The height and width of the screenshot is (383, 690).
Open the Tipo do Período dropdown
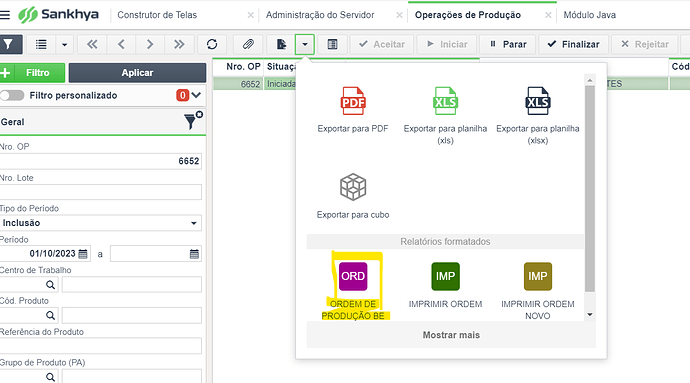click(101, 223)
